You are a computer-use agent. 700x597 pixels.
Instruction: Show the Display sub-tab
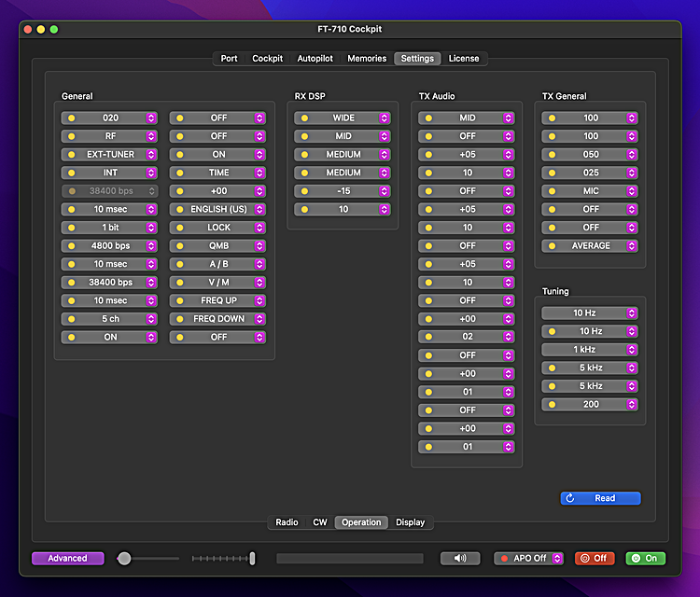pos(411,522)
